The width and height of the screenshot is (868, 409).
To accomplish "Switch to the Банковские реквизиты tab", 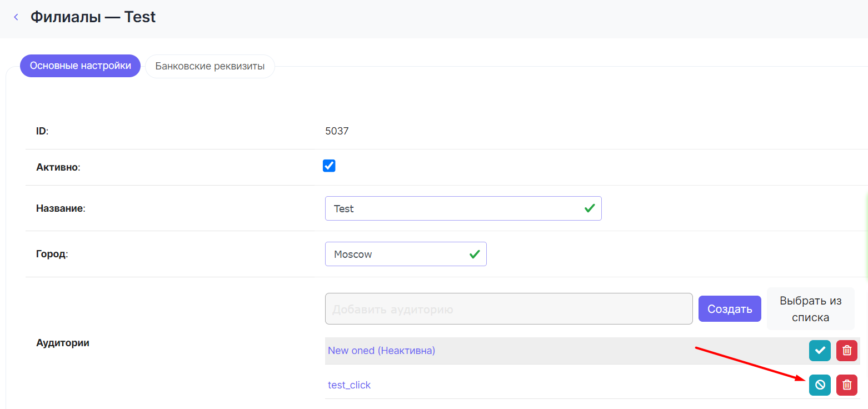I will point(209,67).
